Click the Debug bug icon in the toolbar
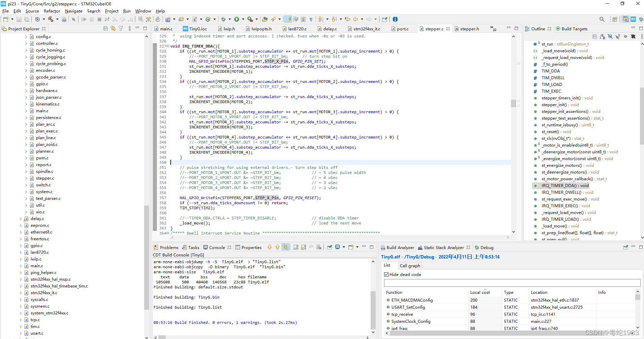This screenshot has width=644, height=339. tap(223, 19)
